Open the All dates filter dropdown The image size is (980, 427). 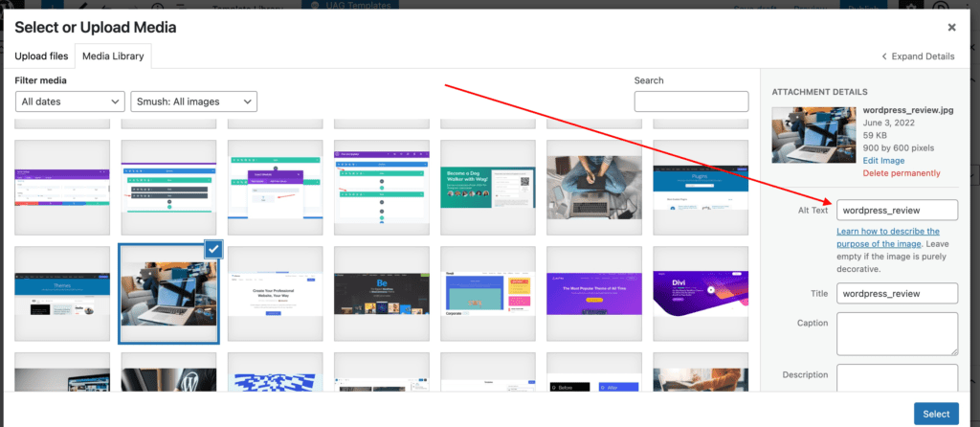70,101
